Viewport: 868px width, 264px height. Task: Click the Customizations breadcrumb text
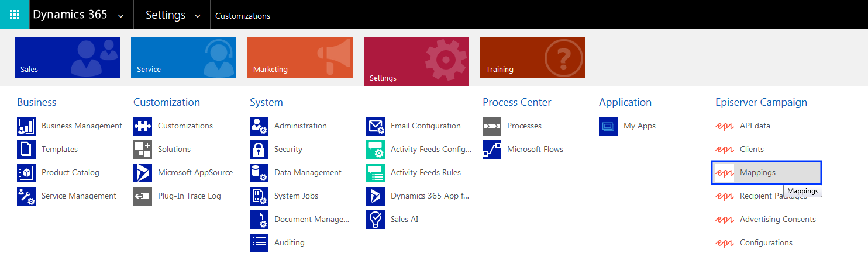tap(243, 16)
